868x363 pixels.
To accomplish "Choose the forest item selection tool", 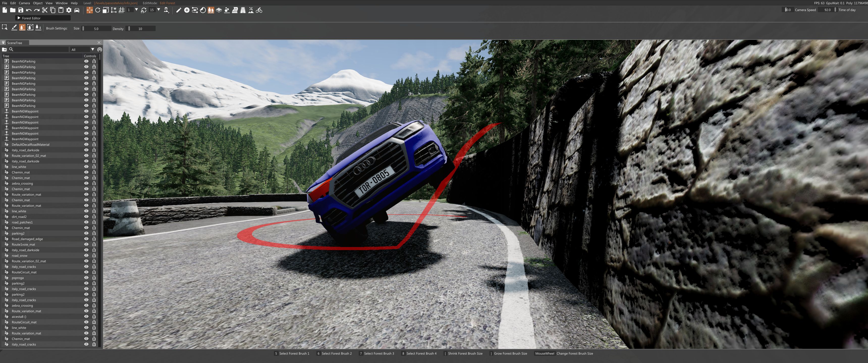I will click(5, 28).
